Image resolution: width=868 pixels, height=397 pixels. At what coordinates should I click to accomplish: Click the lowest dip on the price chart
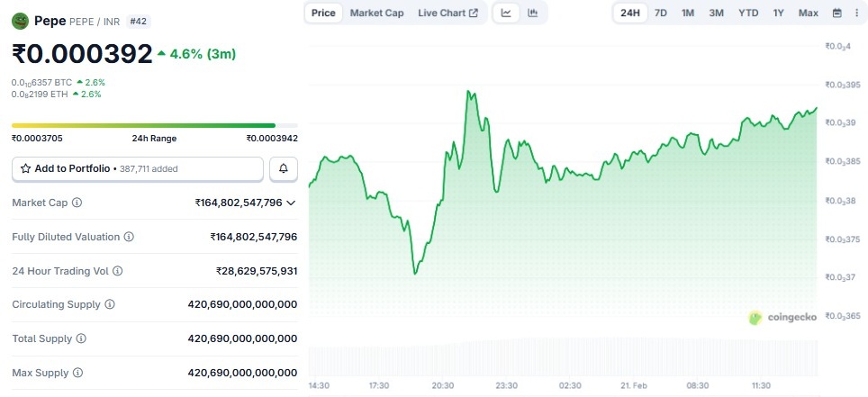(x=415, y=273)
